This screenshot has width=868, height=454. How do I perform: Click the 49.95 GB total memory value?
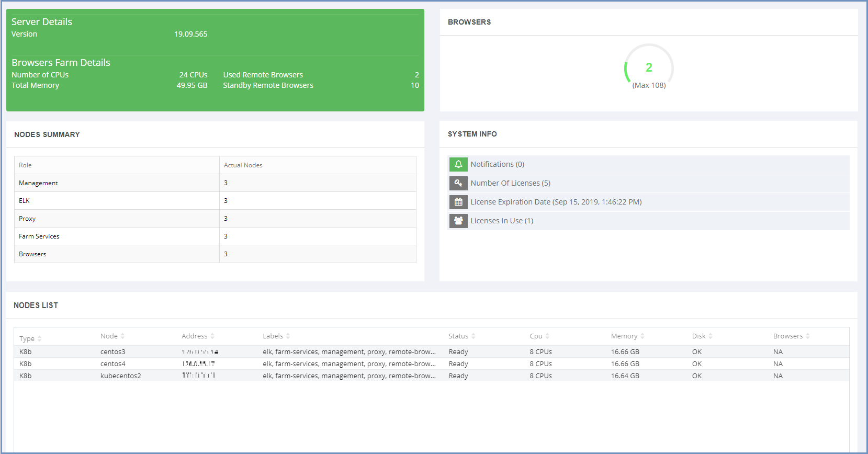(192, 85)
